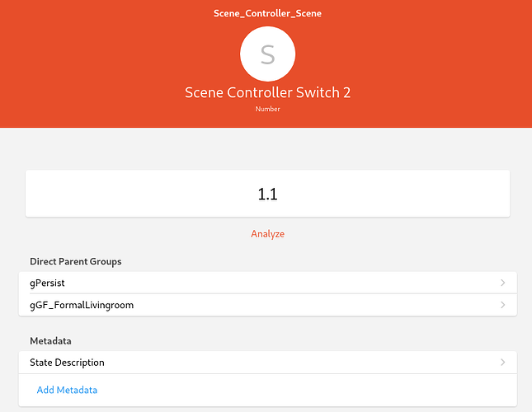Click the orange header banner
The image size is (532, 412).
tap(99, 66)
